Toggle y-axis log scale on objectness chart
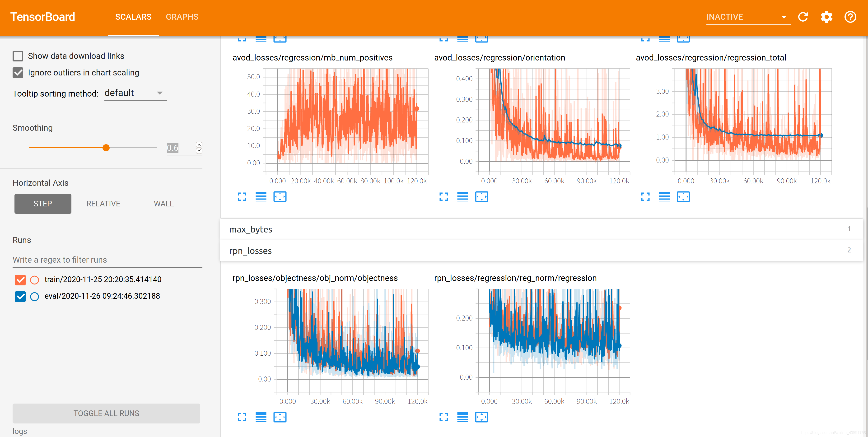This screenshot has width=868, height=437. coord(261,417)
